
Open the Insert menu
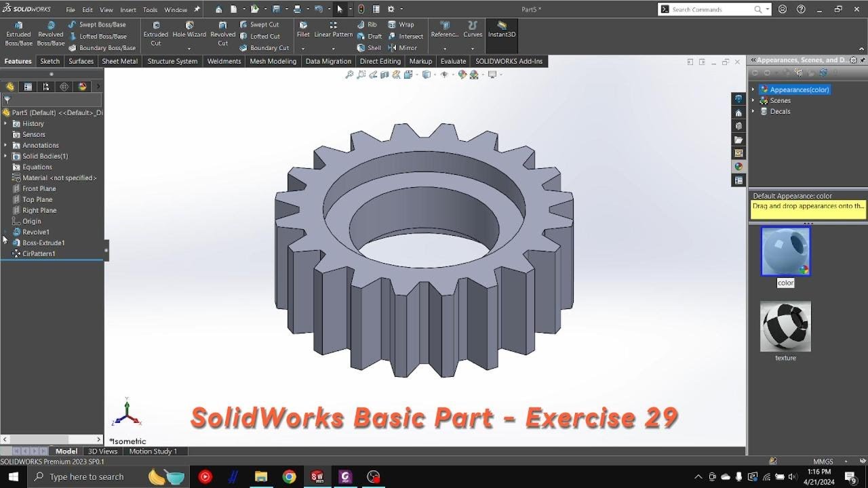point(127,10)
